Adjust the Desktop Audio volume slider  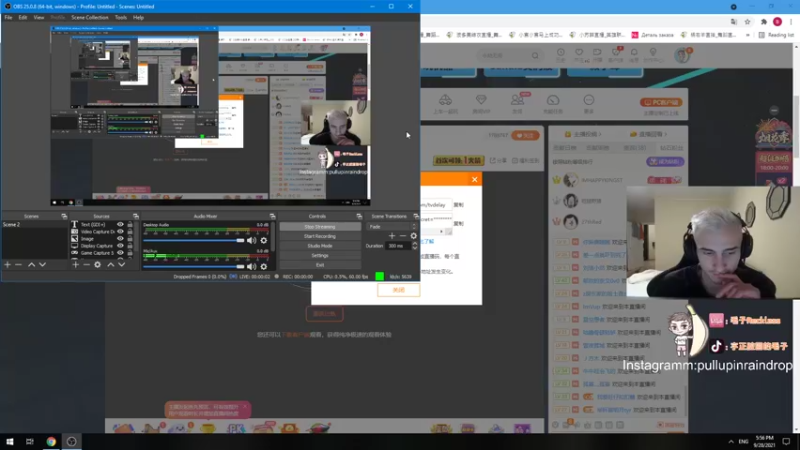click(194, 240)
